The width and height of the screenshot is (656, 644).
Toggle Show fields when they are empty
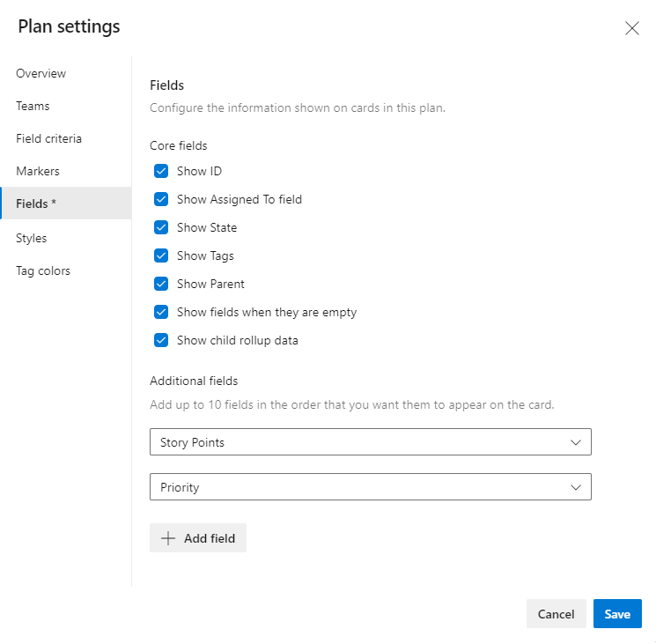click(x=161, y=312)
